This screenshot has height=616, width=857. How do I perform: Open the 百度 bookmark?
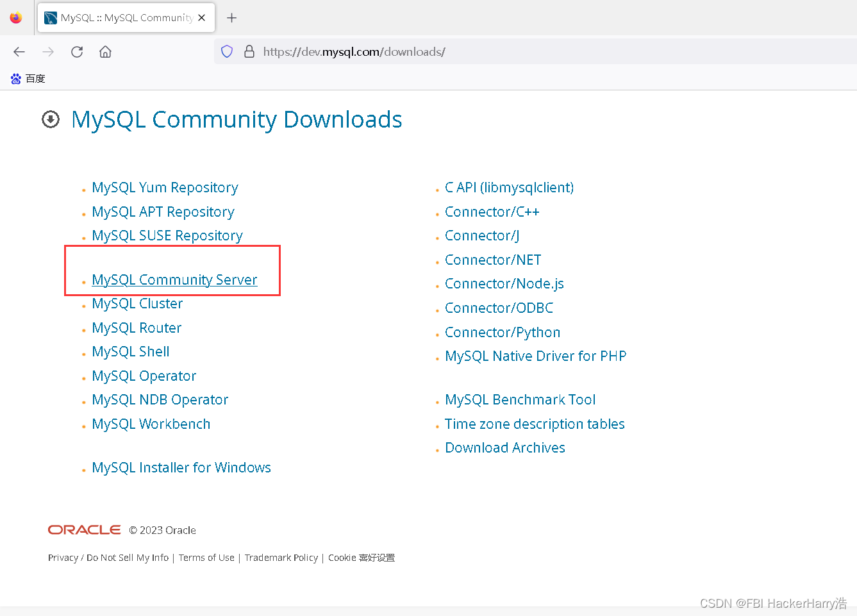click(x=28, y=79)
